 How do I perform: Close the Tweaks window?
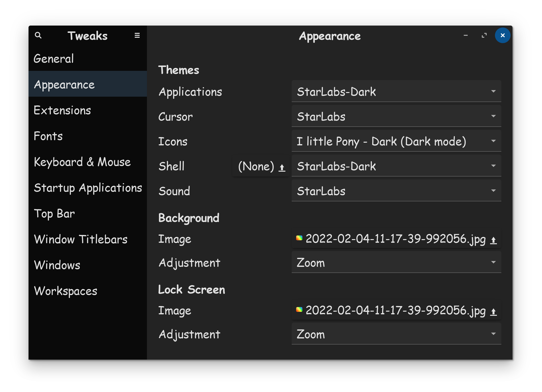pyautogui.click(x=503, y=36)
